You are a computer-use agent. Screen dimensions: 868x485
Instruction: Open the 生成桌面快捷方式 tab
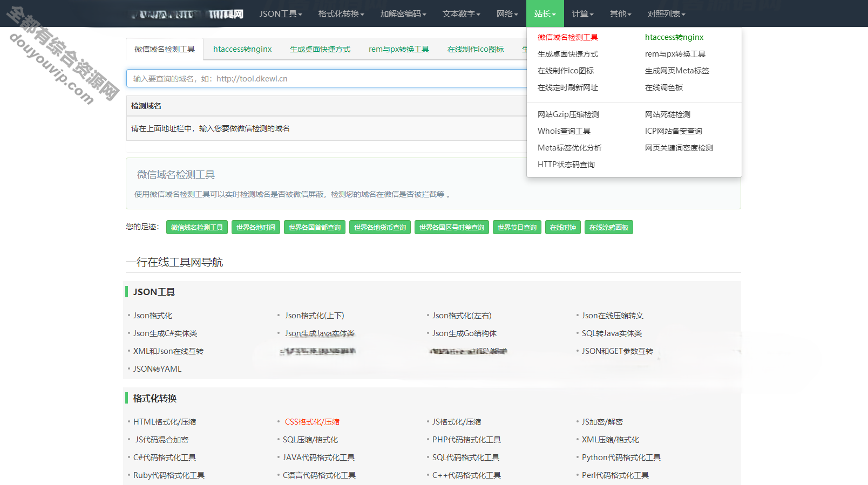coord(320,49)
